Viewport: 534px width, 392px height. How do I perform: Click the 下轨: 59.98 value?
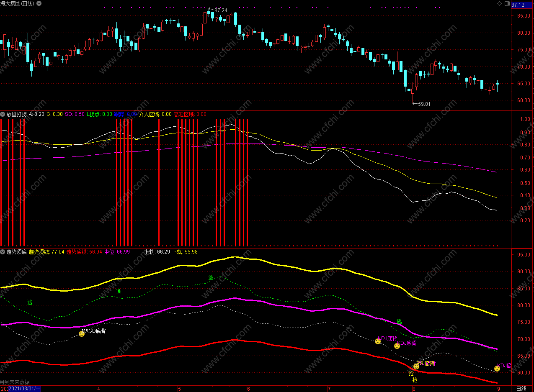coord(185,252)
